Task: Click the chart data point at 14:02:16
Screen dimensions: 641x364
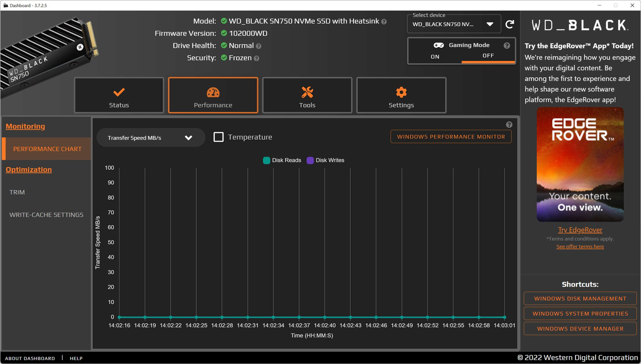Action: (x=119, y=317)
